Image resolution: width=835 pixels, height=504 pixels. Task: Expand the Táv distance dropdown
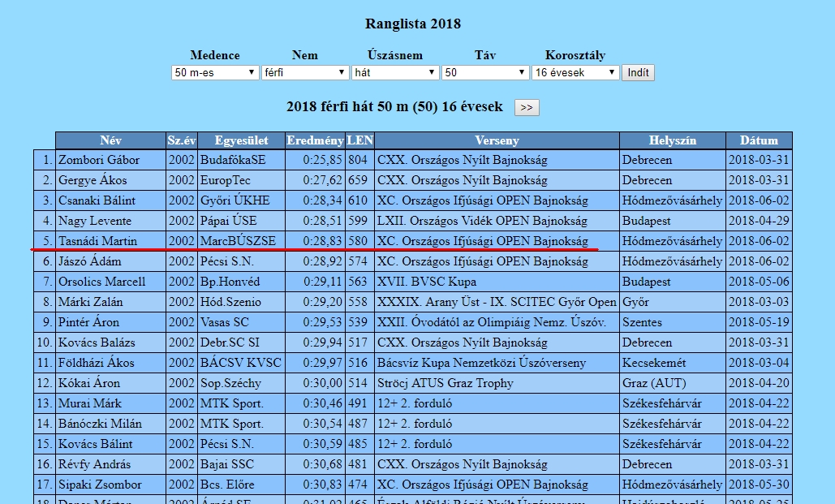tap(485, 73)
